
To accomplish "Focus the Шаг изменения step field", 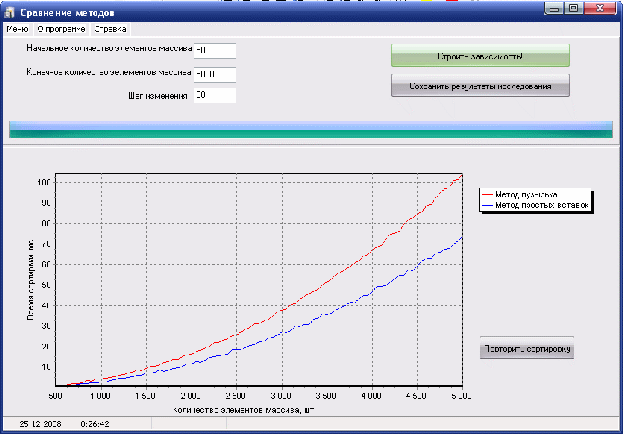I will point(214,95).
